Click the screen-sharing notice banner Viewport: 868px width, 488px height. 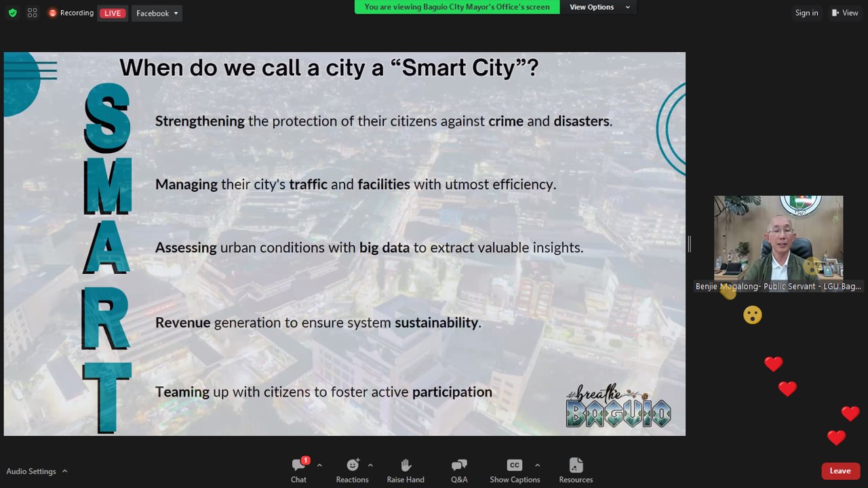[x=457, y=7]
